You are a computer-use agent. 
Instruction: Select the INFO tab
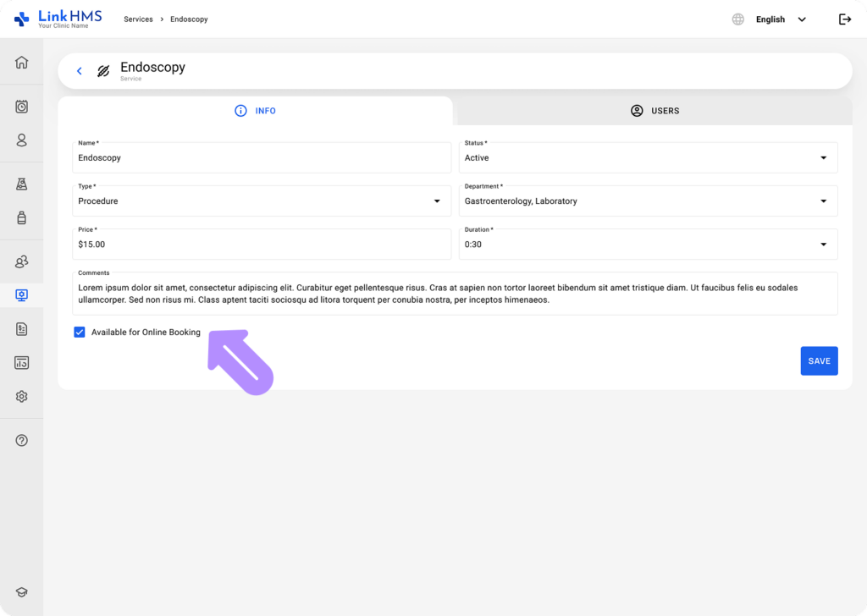pos(256,111)
